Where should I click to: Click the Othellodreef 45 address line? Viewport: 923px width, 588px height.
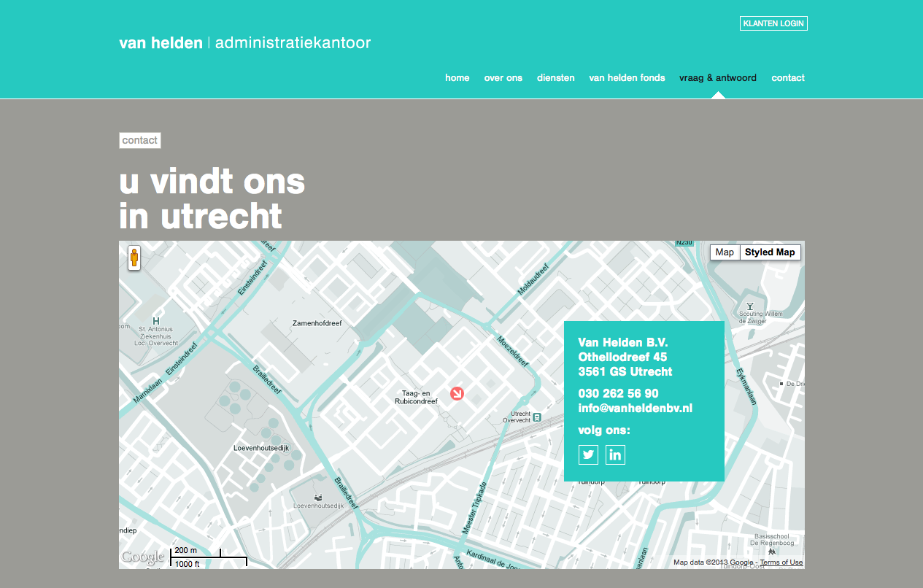click(x=623, y=357)
